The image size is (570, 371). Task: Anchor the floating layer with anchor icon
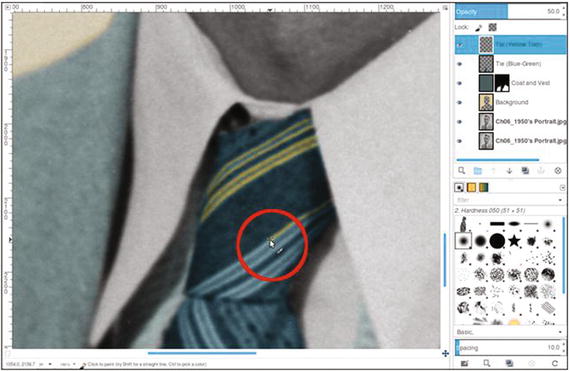click(541, 170)
